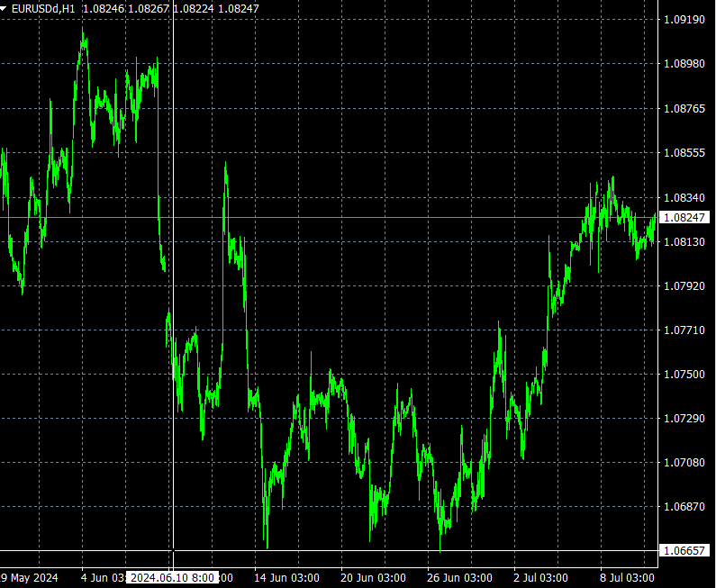Image resolution: width=716 pixels, height=588 pixels.
Task: Click the 20 Jun 03:00 time label
Action: [x=373, y=577]
